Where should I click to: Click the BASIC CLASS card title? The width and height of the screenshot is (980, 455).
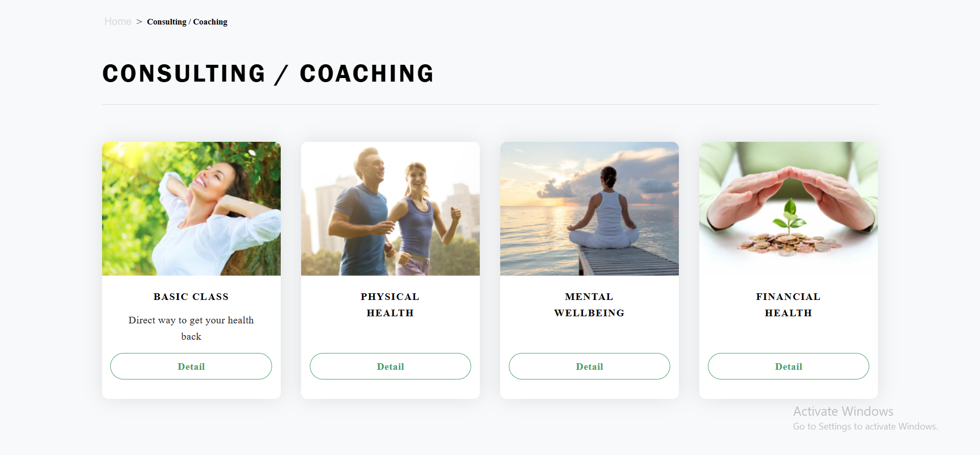(191, 296)
